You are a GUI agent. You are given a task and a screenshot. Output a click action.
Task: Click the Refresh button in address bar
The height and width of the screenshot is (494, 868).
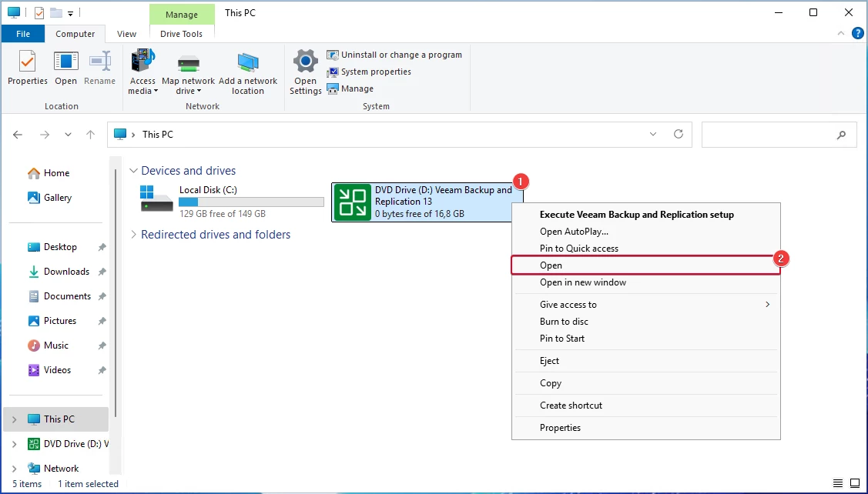click(x=678, y=135)
